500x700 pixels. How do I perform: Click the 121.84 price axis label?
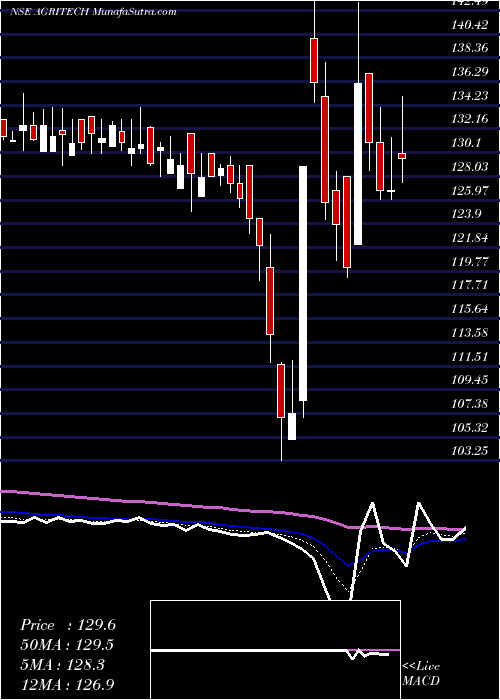click(470, 238)
